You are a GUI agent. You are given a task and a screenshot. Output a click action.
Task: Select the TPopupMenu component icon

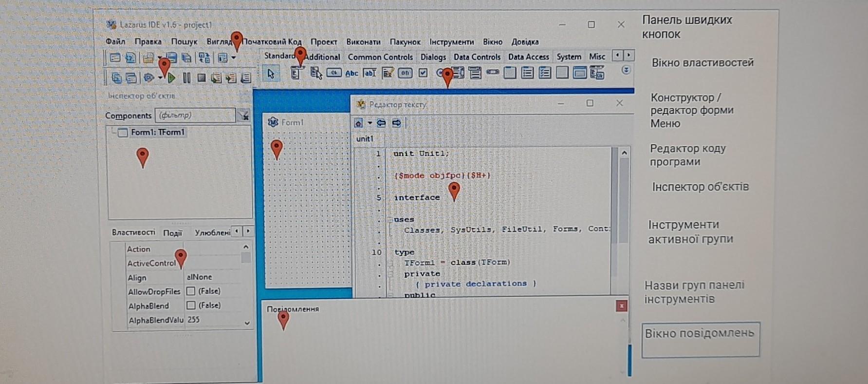coord(316,74)
